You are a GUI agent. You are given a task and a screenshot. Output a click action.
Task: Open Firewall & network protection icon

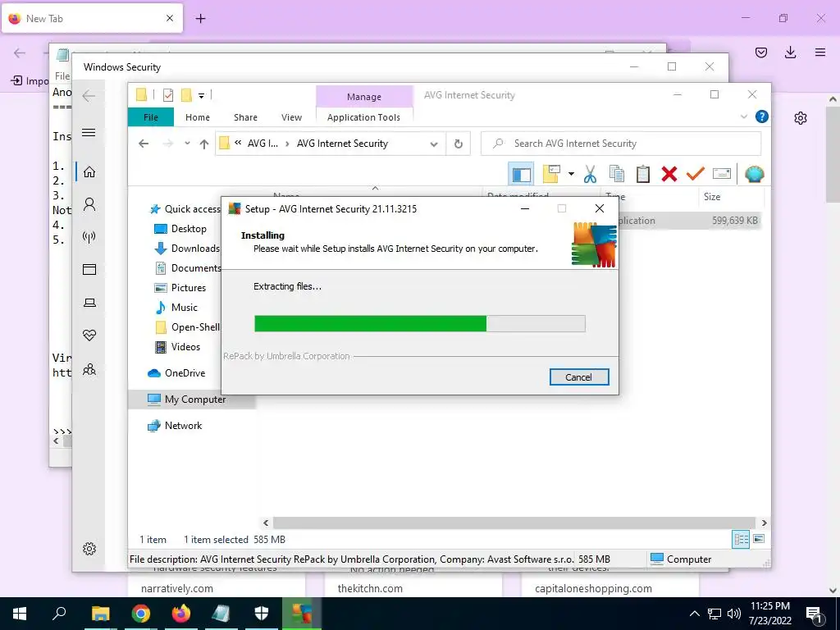click(89, 237)
